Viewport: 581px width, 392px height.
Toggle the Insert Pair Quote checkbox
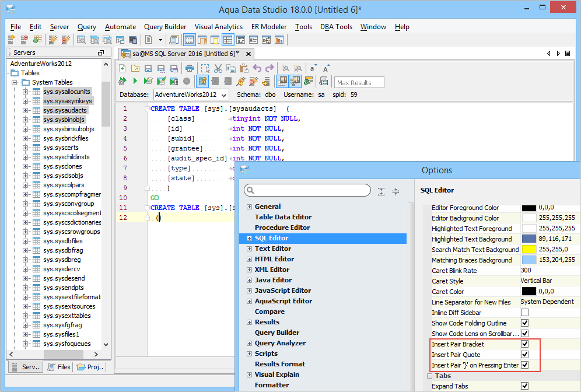(524, 355)
